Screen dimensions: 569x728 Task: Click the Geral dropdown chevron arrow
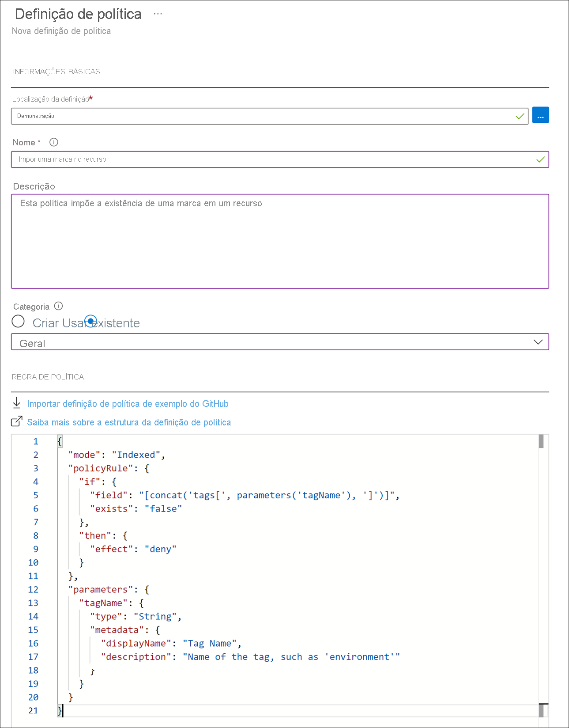coord(538,342)
